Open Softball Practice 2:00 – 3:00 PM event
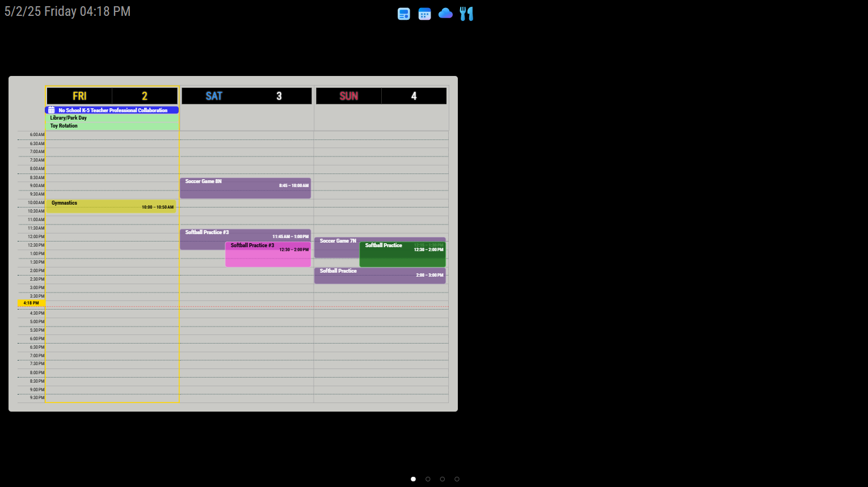 [380, 276]
